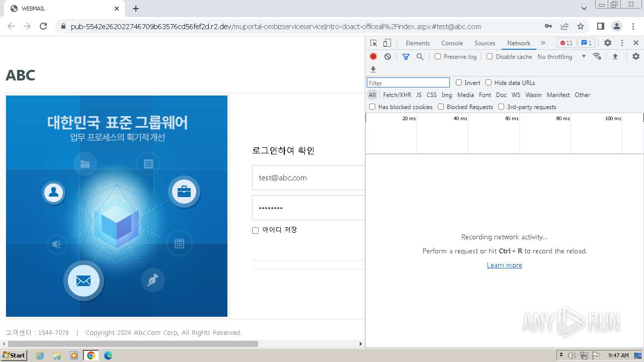Image resolution: width=644 pixels, height=362 pixels.
Task: Click the network Filter text field
Action: 408,82
